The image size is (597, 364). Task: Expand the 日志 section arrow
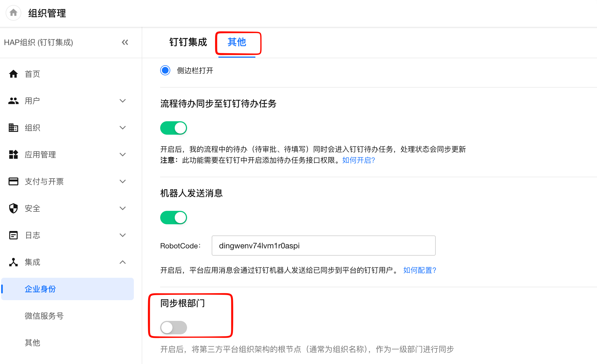(123, 235)
